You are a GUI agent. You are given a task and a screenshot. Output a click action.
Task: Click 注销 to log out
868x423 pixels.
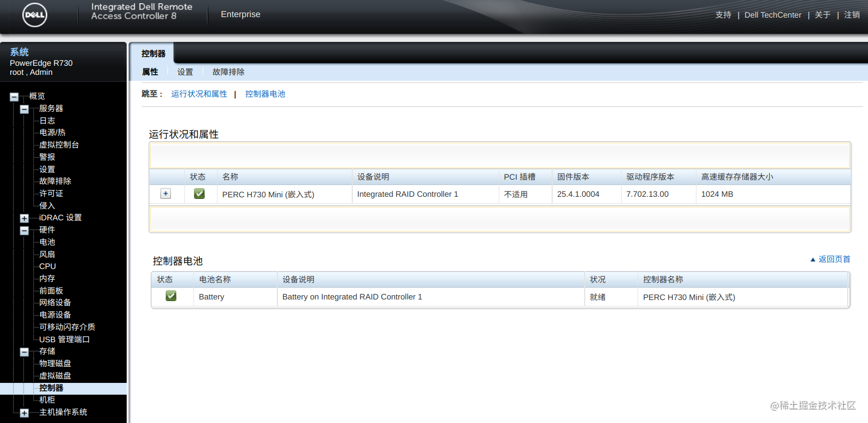coord(852,15)
